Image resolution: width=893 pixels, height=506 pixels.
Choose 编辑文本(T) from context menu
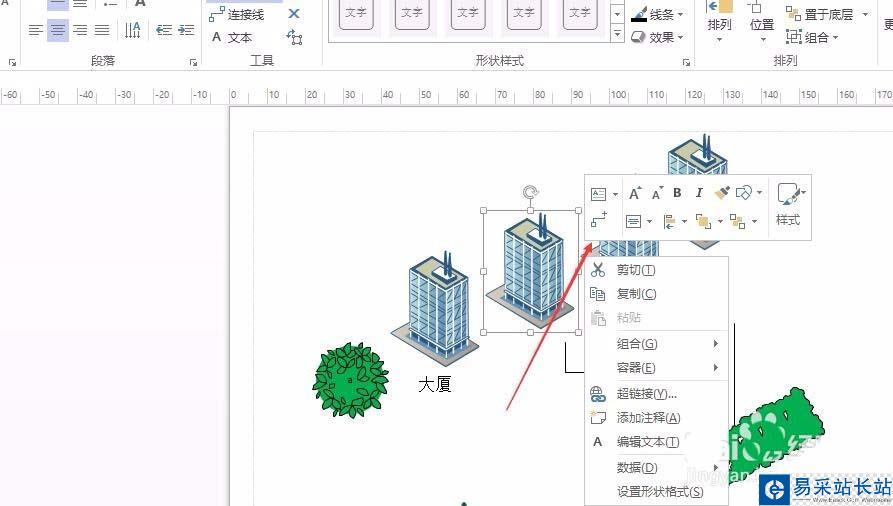click(657, 442)
